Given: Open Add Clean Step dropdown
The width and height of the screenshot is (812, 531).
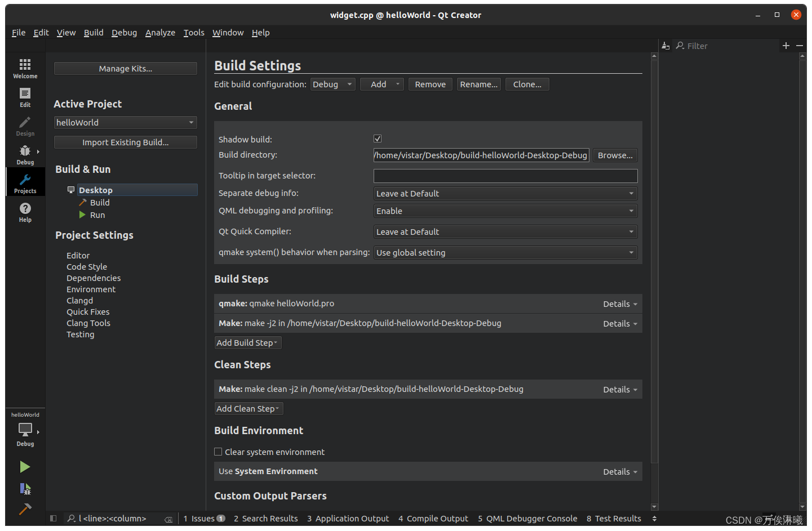Looking at the screenshot, I should coord(249,409).
